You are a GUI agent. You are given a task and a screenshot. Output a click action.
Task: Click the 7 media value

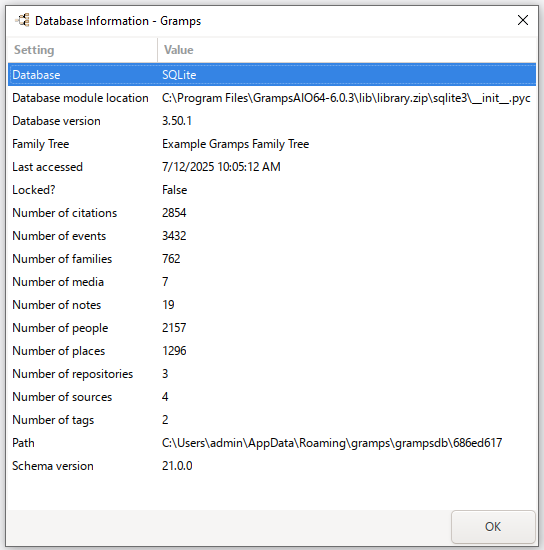[165, 282]
